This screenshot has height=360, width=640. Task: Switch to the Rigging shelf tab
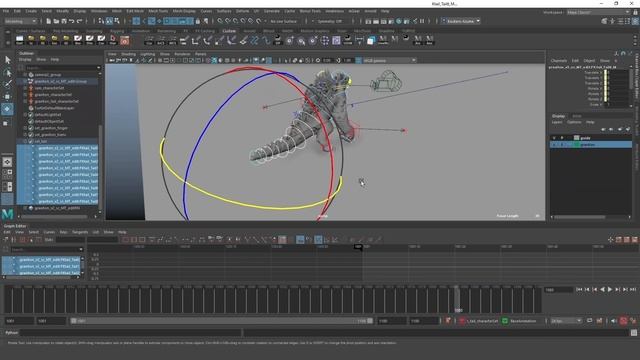tap(117, 31)
